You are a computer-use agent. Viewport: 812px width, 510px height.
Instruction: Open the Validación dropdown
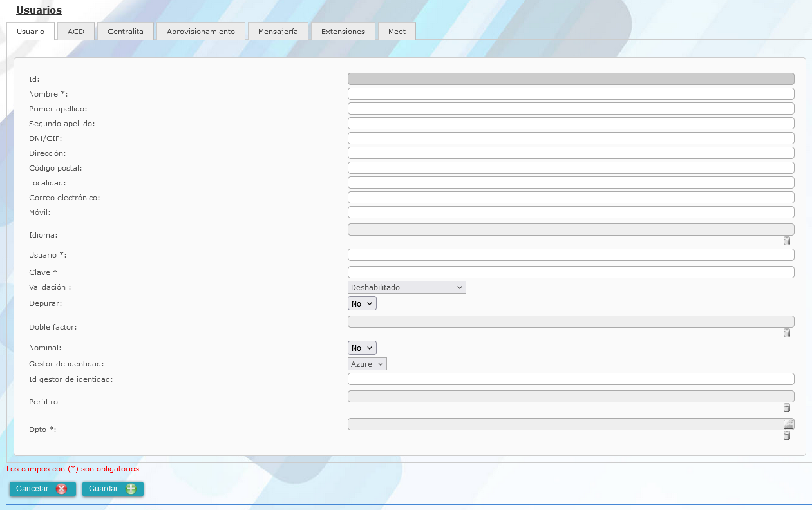(407, 287)
